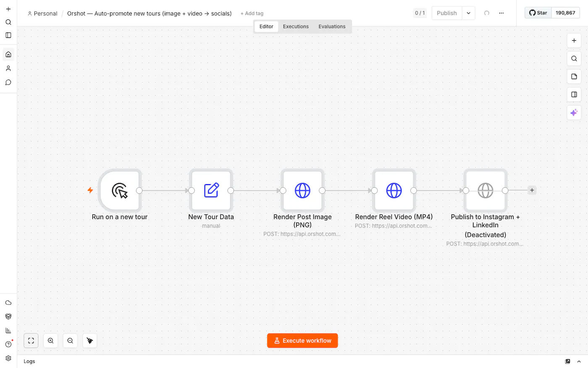
Task: Expand the Logs panel chevron
Action: pos(579,361)
